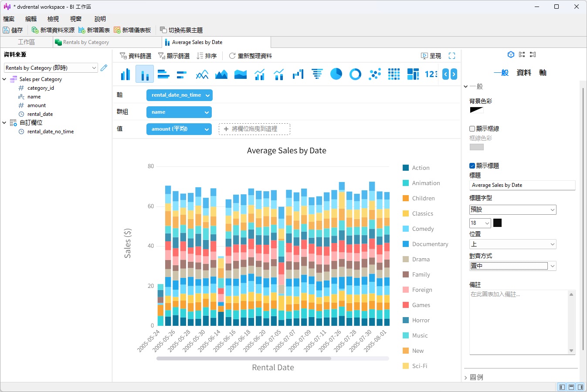Screen dimensions: 587x392
Task: Select the scatter plot chart type
Action: [375, 74]
